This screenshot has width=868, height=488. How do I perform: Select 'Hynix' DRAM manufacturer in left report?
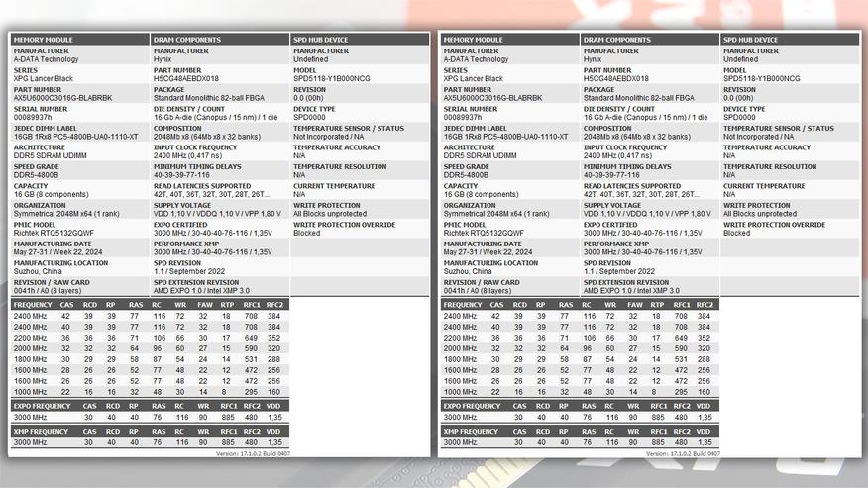163,59
